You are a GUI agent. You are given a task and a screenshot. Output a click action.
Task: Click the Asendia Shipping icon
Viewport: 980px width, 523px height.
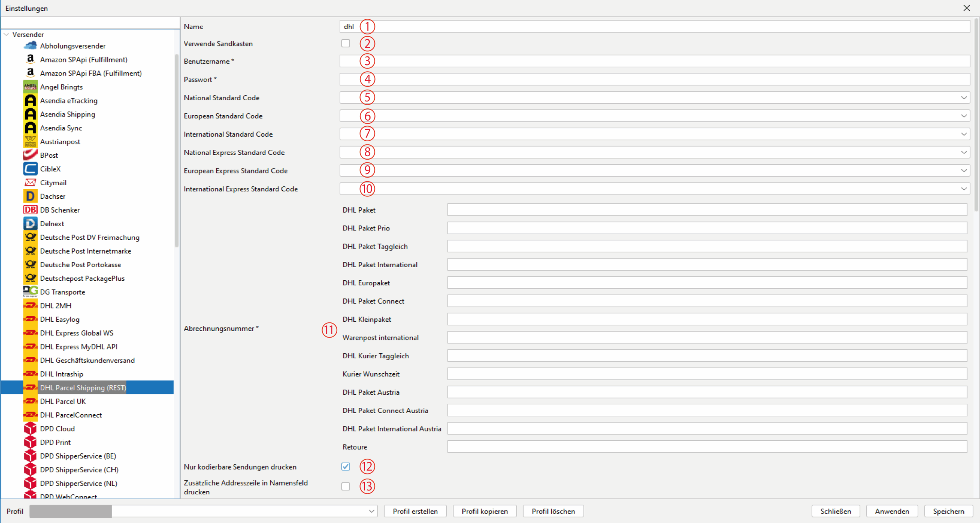(30, 114)
